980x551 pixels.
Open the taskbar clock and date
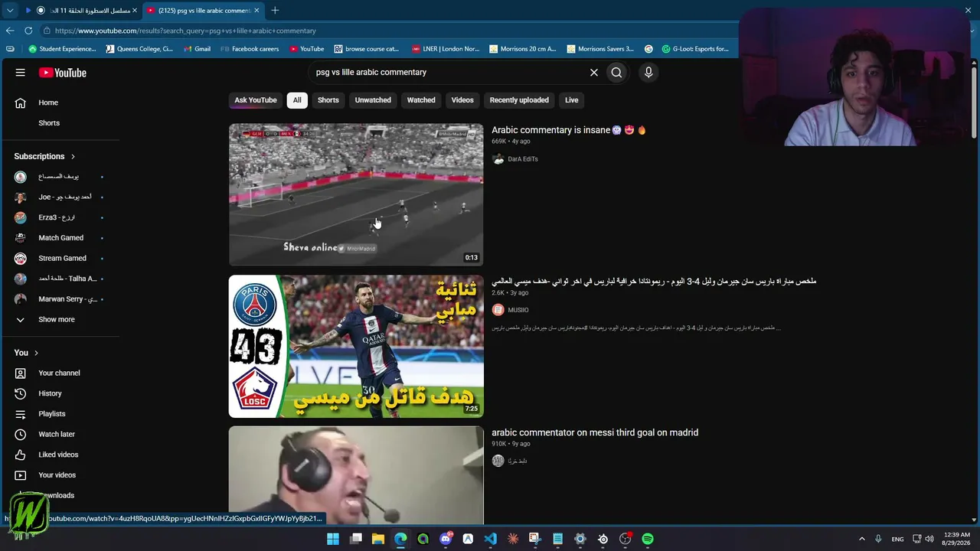(x=956, y=540)
